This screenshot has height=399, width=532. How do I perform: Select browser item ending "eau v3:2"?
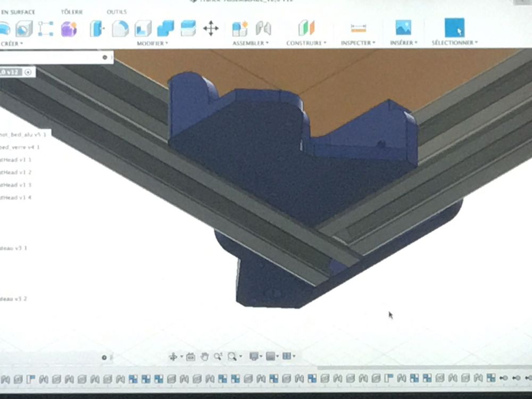point(14,299)
